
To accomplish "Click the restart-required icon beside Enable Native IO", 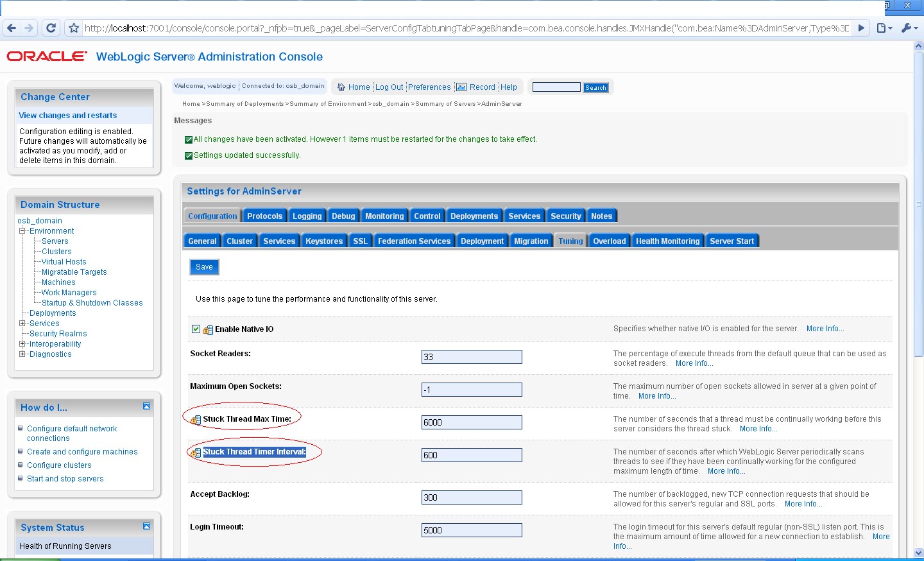I will coord(208,330).
